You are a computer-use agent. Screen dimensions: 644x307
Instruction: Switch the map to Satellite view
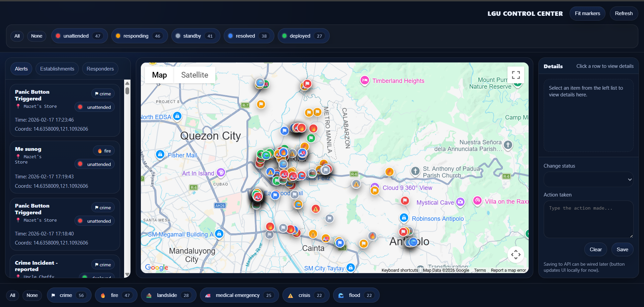pyautogui.click(x=195, y=75)
